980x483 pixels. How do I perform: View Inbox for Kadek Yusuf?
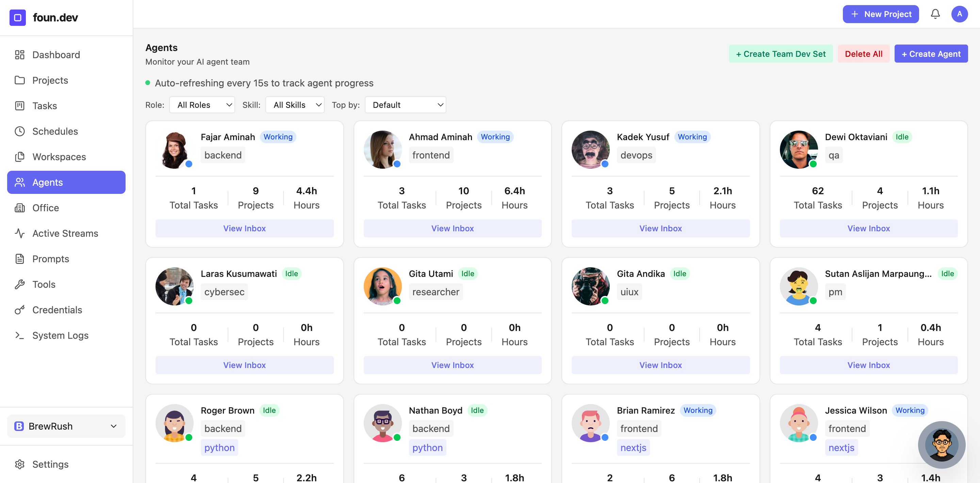tap(660, 228)
